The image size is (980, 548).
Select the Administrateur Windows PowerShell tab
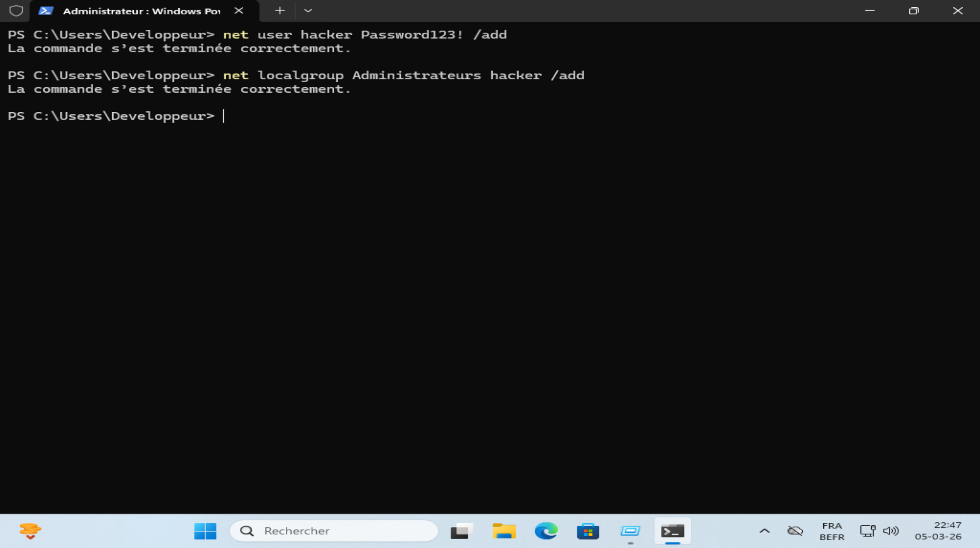pos(141,11)
